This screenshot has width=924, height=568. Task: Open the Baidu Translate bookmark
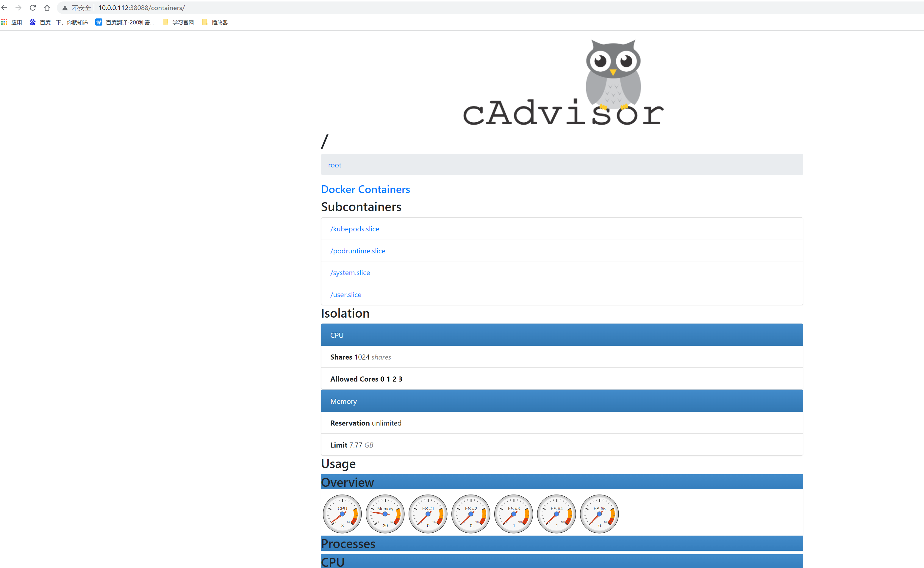(x=125, y=22)
